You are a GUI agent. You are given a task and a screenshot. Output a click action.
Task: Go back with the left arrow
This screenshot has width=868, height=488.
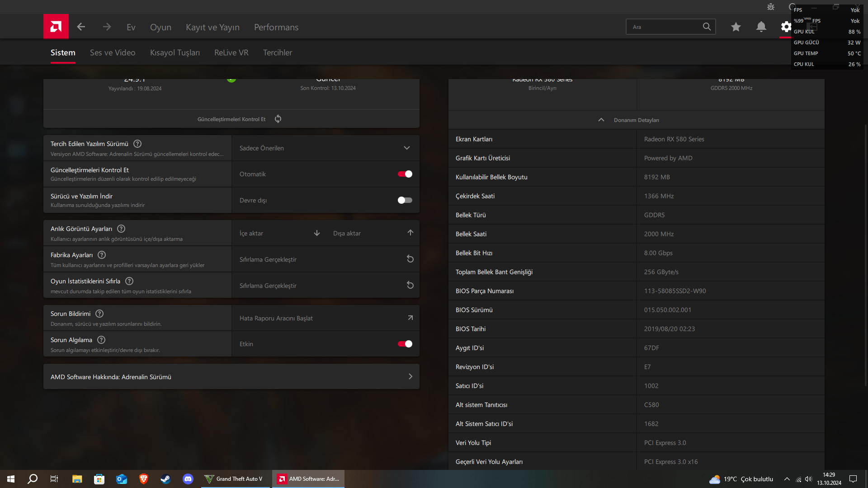coord(81,27)
